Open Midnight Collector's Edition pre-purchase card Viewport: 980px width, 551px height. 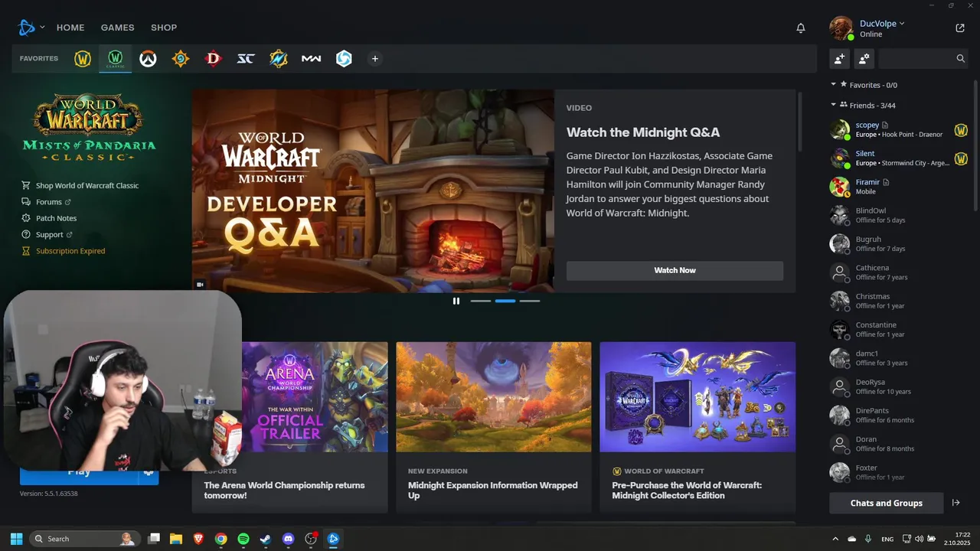coord(697,427)
